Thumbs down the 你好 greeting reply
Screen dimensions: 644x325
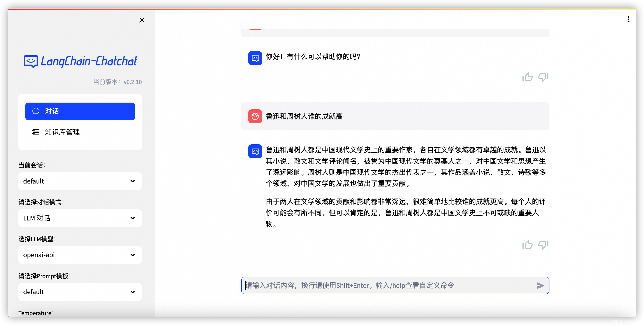click(x=543, y=77)
